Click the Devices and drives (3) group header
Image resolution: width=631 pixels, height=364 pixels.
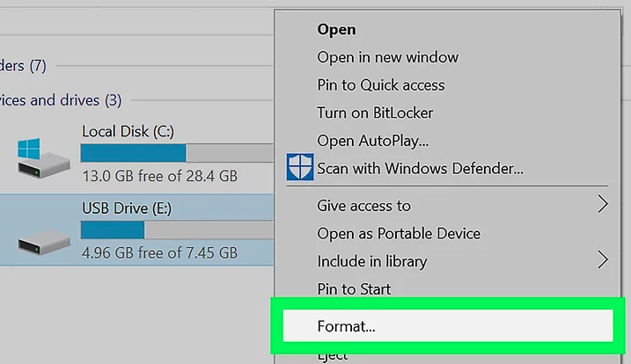click(x=61, y=99)
